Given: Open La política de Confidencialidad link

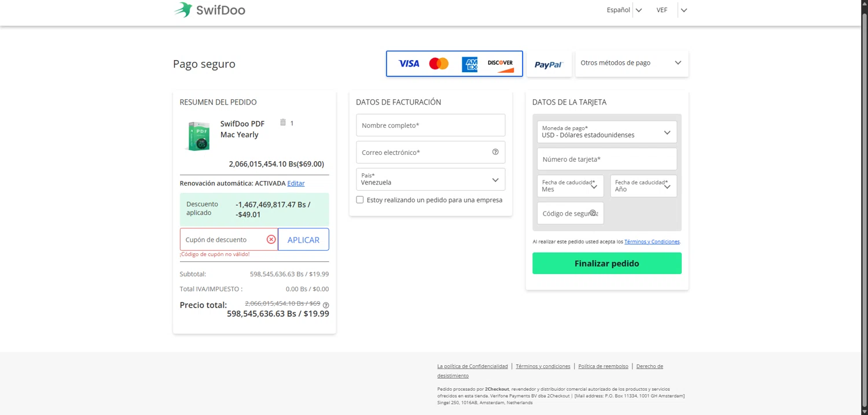Looking at the screenshot, I should click(x=472, y=366).
